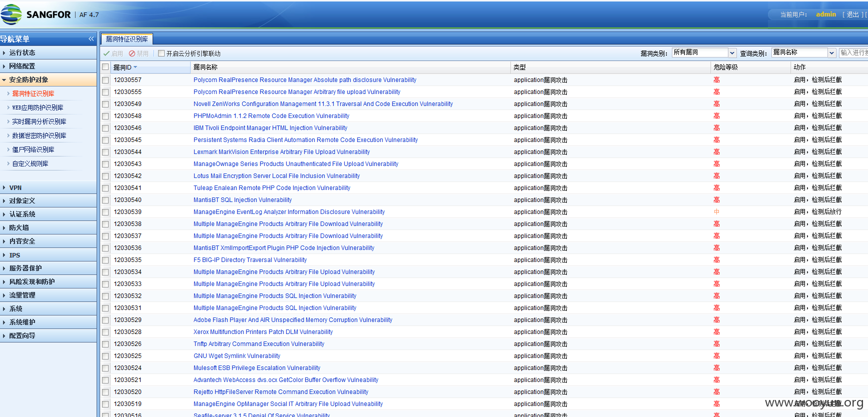This screenshot has height=417, width=868.
Task: Open Tuleap Enalean Remote PHP Code Injection link
Action: tap(272, 188)
